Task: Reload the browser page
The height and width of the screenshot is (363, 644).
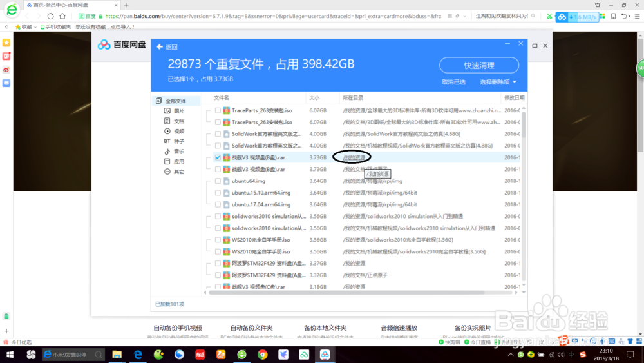Action: [x=50, y=16]
